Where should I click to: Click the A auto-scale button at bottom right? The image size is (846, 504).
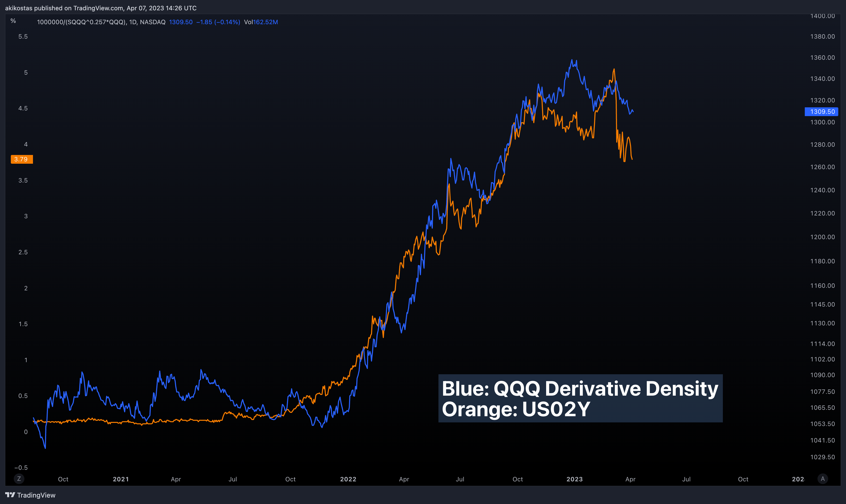point(823,479)
